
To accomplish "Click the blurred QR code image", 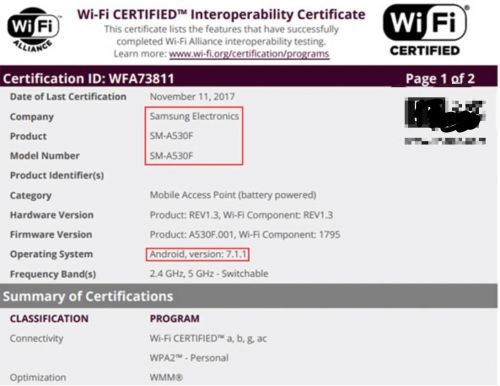I will [445, 121].
